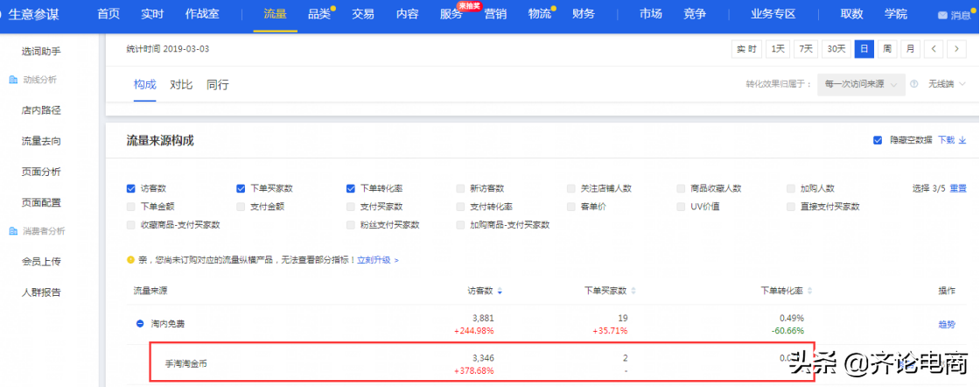Click the 动线分析 section icon

pyautogui.click(x=13, y=80)
